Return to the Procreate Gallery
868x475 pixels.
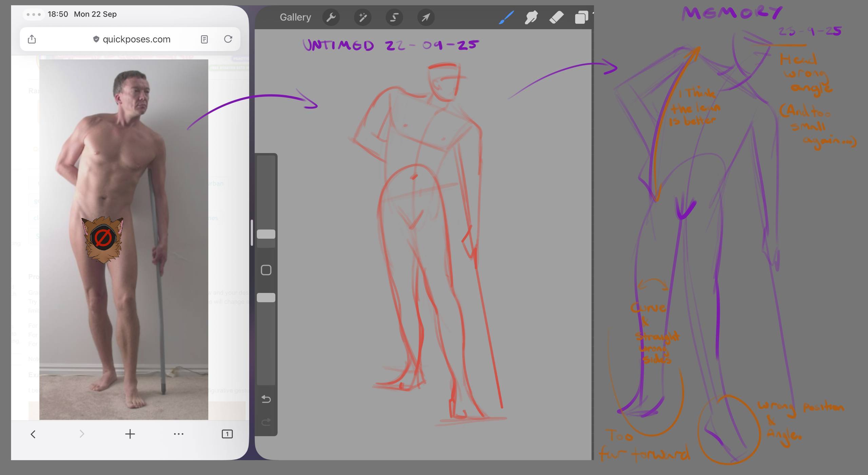[295, 17]
